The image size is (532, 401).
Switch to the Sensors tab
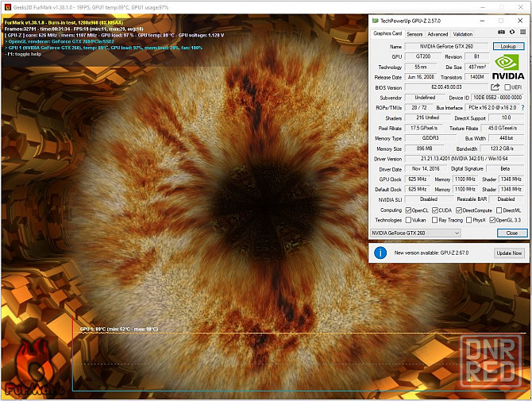[414, 34]
